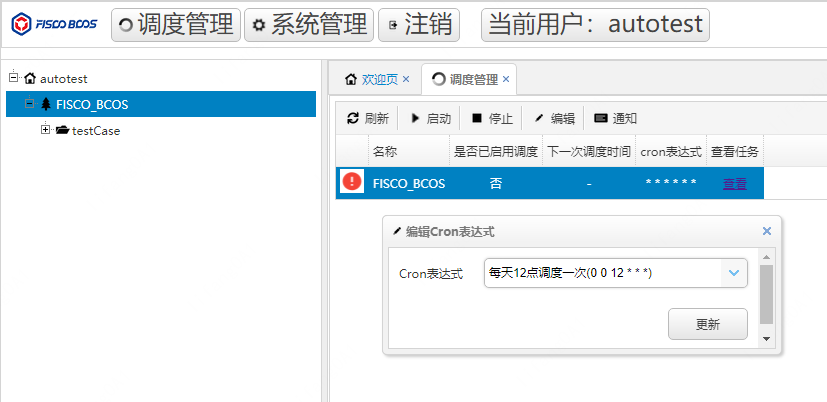Screen dimensions: 827x402
Task: Select the testCase folder in tree
Action: coord(96,131)
